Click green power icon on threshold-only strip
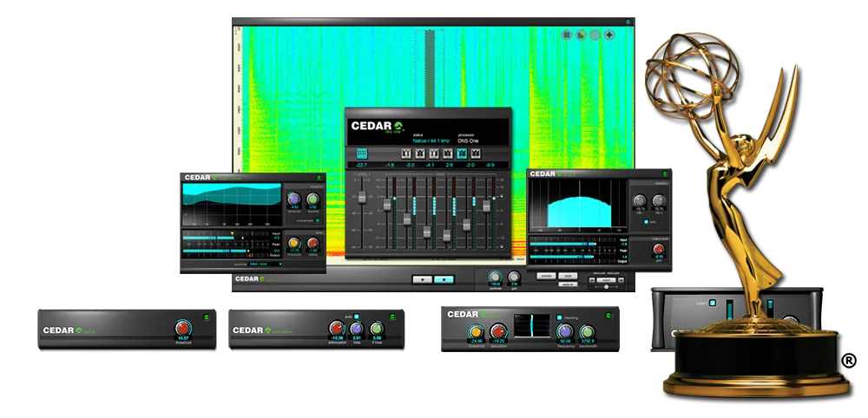This screenshot has height=418, width=868. 207,317
